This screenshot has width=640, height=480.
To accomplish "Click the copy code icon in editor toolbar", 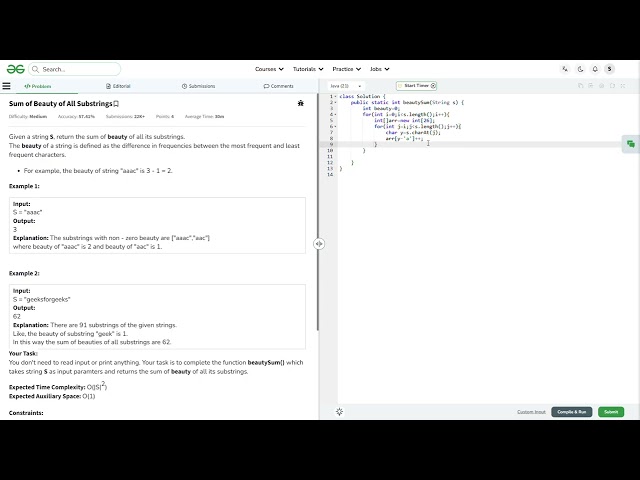I will tap(580, 86).
